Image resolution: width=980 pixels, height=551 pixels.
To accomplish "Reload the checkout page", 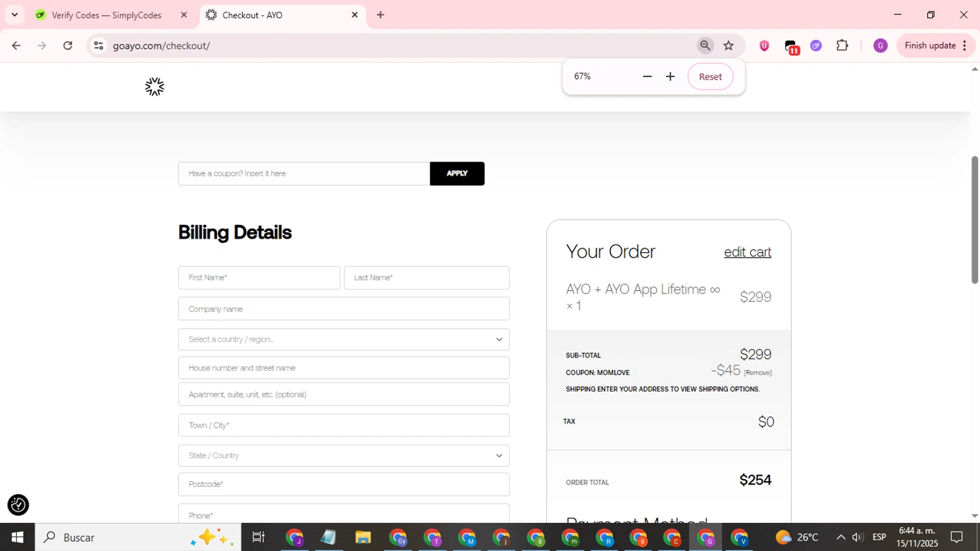I will (x=68, y=45).
